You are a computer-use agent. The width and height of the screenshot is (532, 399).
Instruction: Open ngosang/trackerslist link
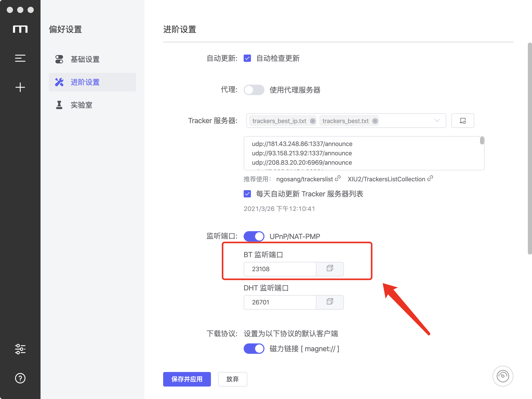tap(304, 179)
